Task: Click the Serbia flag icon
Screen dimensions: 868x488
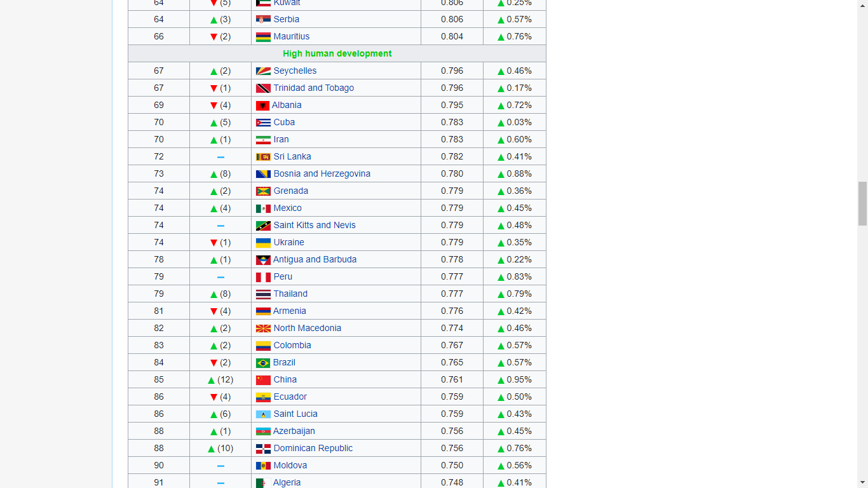Action: click(263, 20)
